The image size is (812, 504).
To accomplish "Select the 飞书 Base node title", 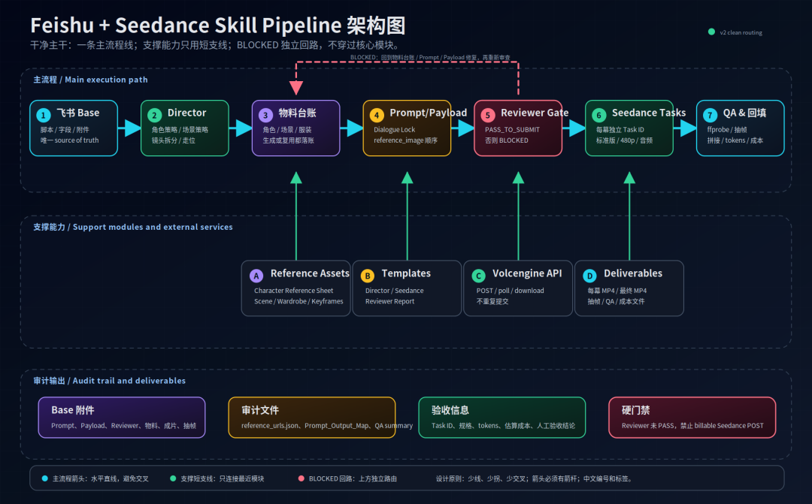I will [x=77, y=113].
